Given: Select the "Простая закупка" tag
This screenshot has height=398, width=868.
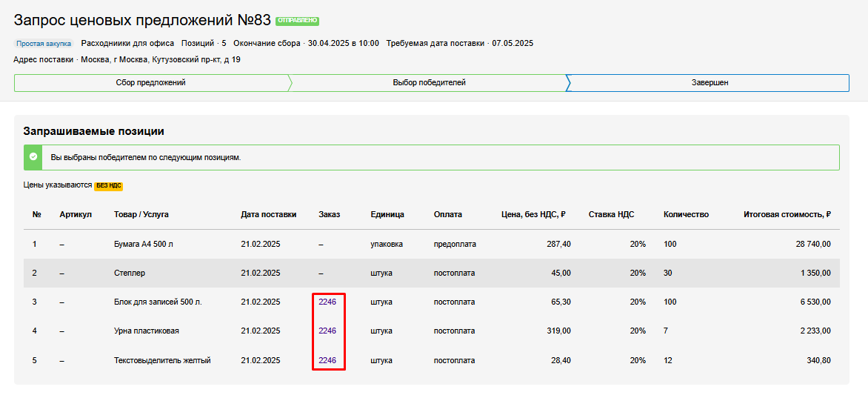Looking at the screenshot, I should pyautogui.click(x=44, y=44).
